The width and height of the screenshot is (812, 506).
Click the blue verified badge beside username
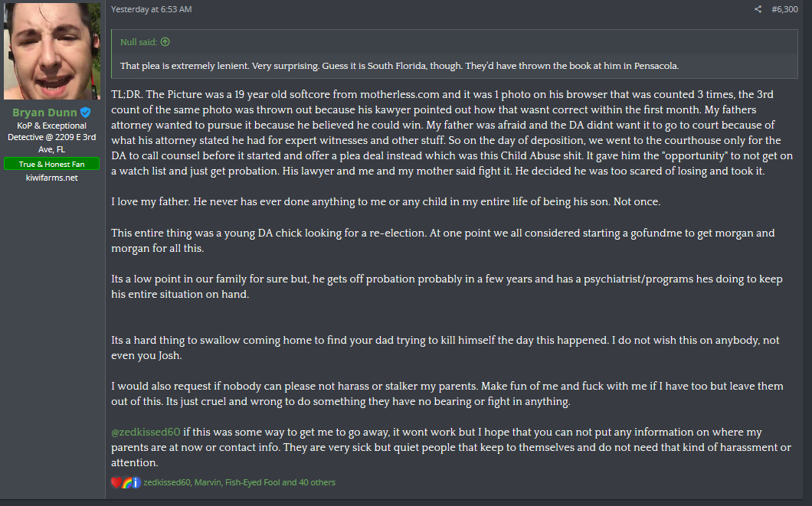tap(86, 113)
